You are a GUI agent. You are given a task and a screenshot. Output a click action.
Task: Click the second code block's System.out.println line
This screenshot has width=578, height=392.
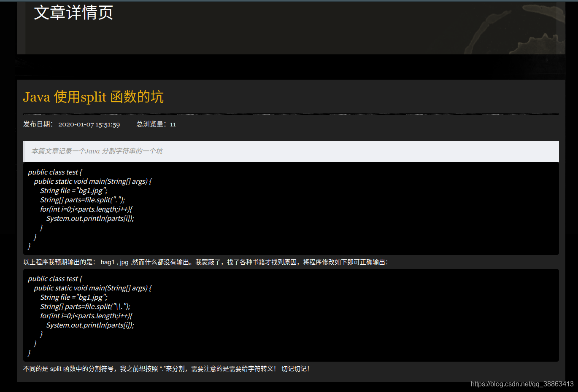pyautogui.click(x=90, y=325)
